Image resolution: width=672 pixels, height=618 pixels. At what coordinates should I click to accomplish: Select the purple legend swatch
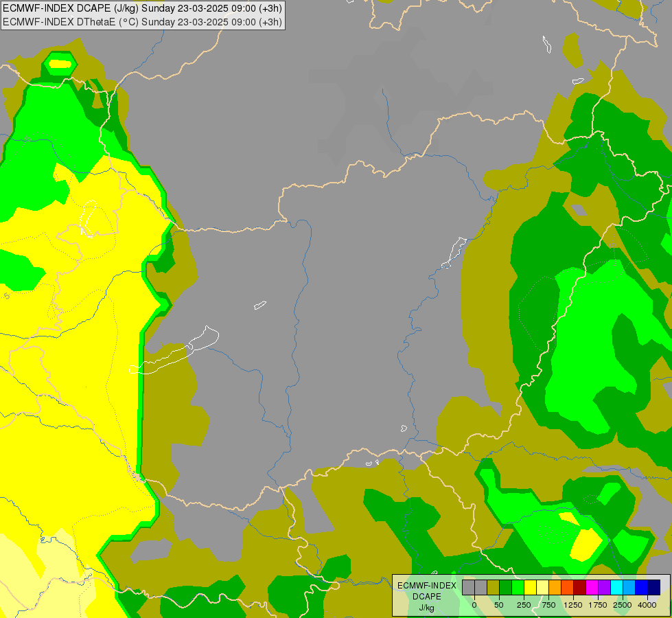604,588
